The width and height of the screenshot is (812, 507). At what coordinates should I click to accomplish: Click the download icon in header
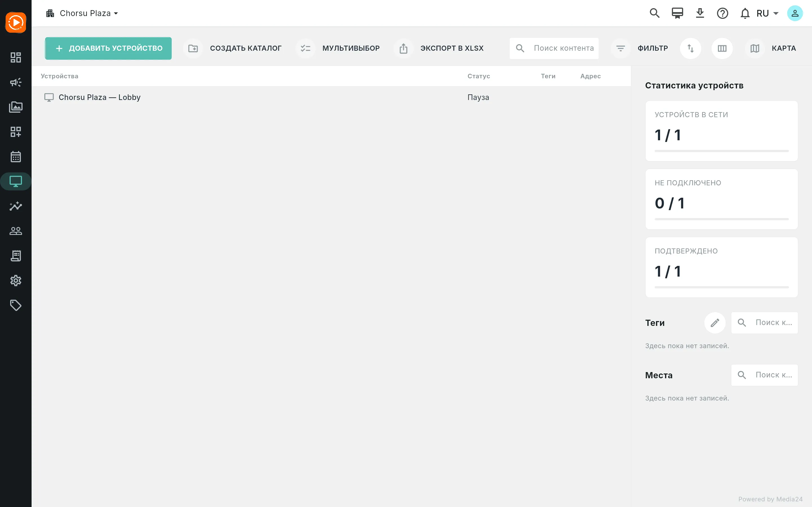click(700, 14)
